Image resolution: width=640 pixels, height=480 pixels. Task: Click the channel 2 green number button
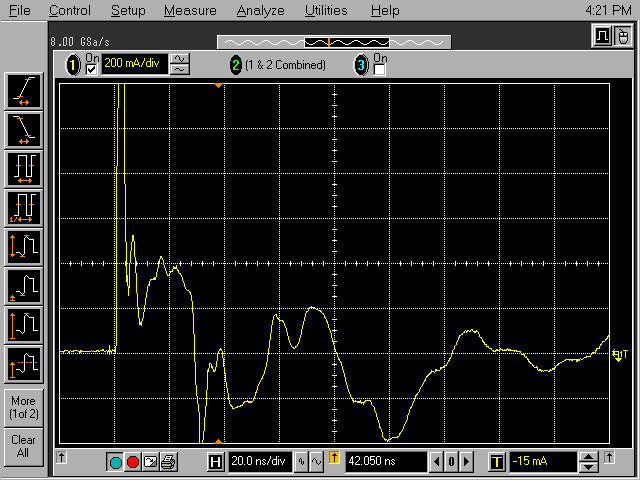click(x=236, y=65)
